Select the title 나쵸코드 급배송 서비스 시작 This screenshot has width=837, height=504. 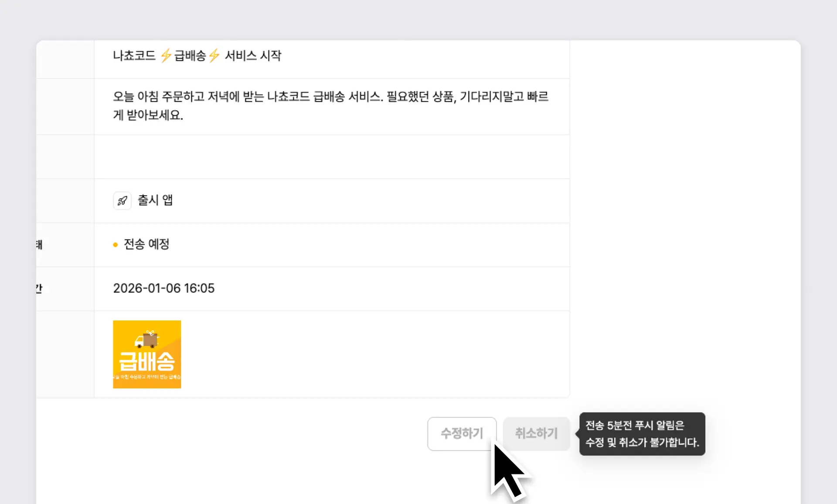(197, 55)
